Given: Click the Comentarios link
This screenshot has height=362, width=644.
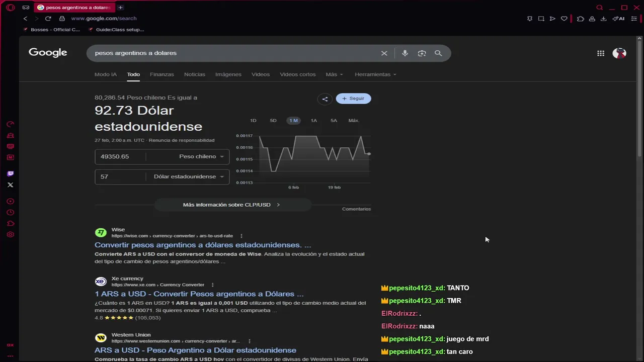Looking at the screenshot, I should pyautogui.click(x=356, y=209).
